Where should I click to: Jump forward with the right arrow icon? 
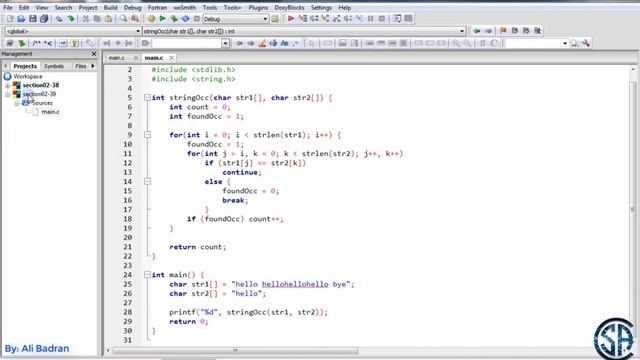[x=488, y=31]
